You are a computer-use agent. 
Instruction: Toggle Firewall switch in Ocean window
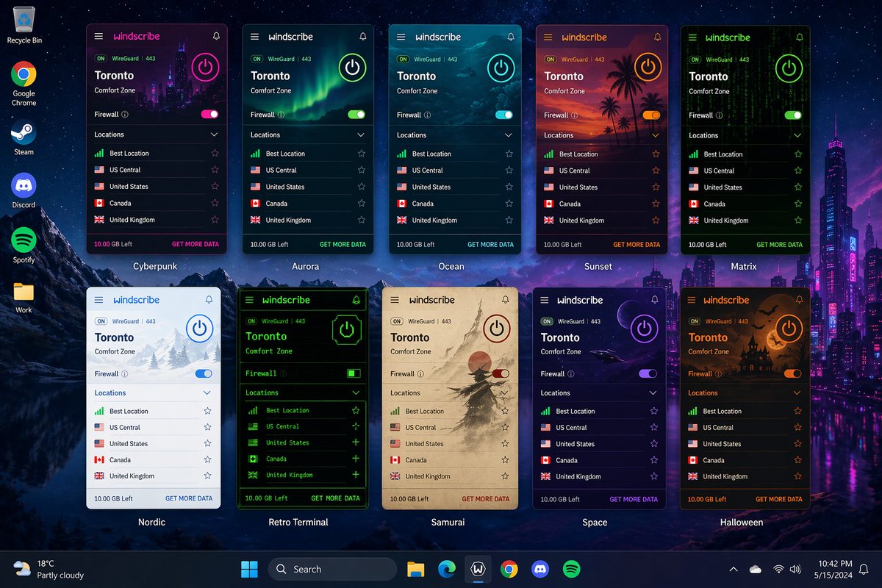click(x=504, y=115)
